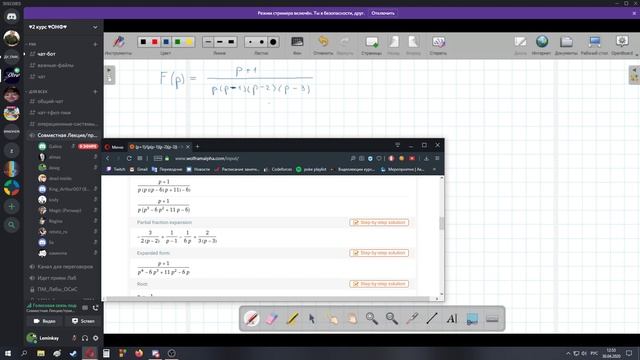
Task: Open the Opera Меню button
Action: [x=114, y=147]
